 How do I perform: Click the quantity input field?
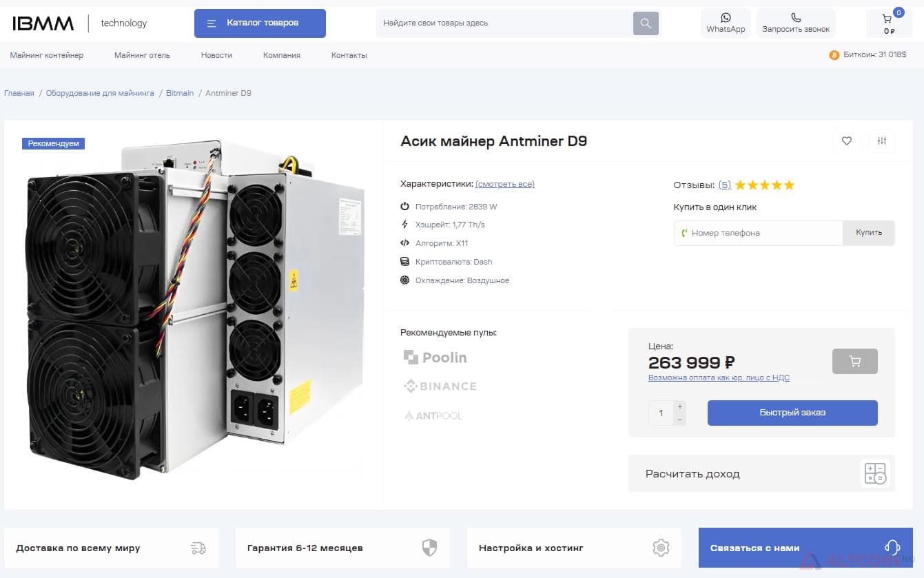[x=661, y=413]
